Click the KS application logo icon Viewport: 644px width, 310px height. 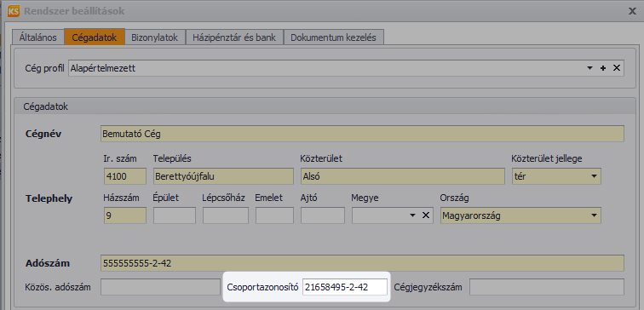(x=13, y=11)
